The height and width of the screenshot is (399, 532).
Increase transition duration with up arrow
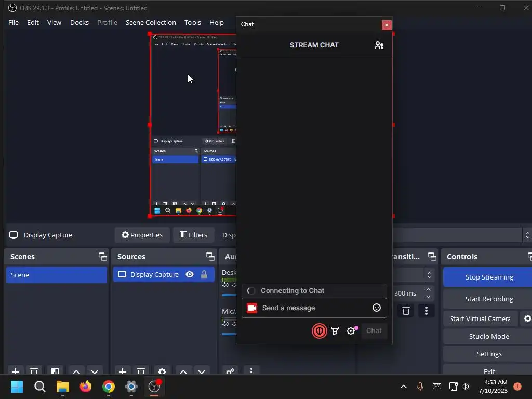(428, 290)
